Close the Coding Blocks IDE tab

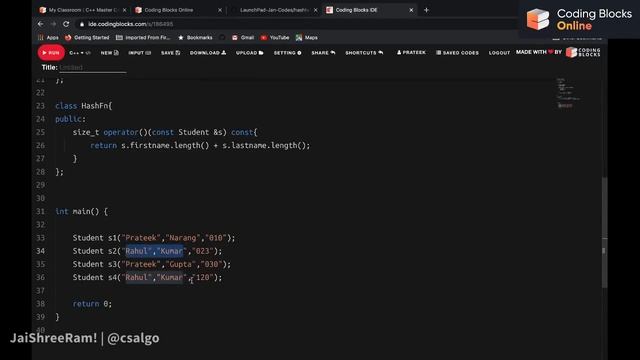tap(411, 10)
